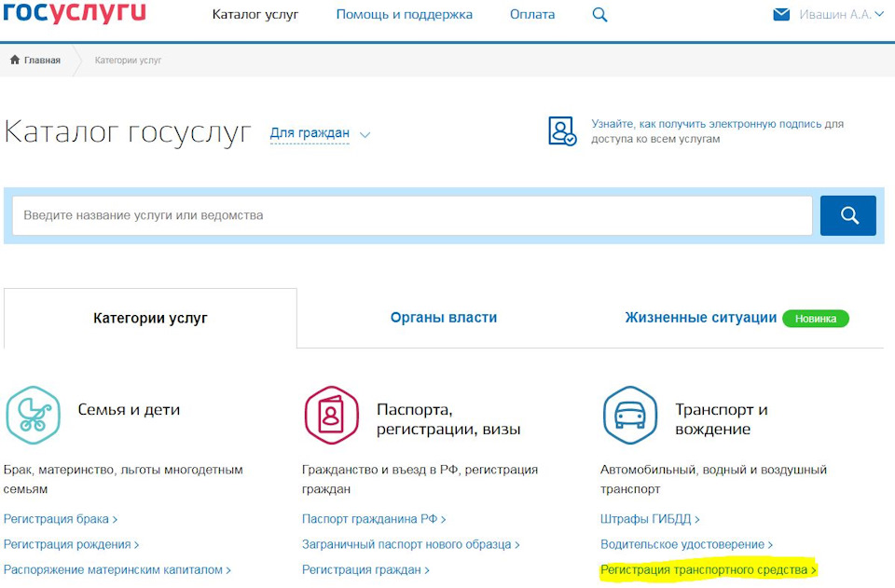Click the Категории услуг breadcrumb

(x=128, y=60)
